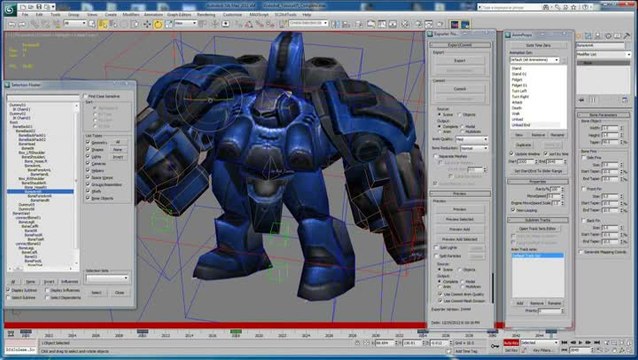
Task: Enable Select Dependents checkbox
Action: click(x=48, y=298)
